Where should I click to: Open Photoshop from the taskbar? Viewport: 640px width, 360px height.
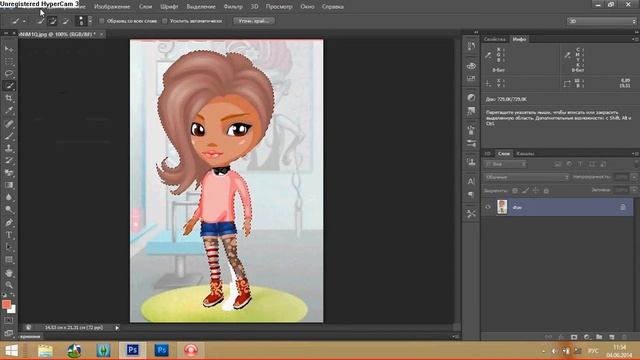tap(132, 350)
